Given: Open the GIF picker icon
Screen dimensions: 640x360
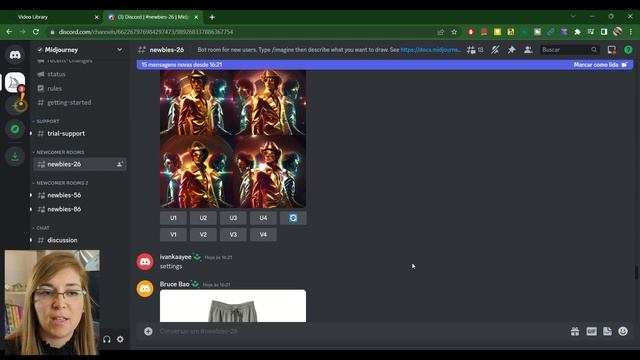Looking at the screenshot, I should (x=591, y=331).
